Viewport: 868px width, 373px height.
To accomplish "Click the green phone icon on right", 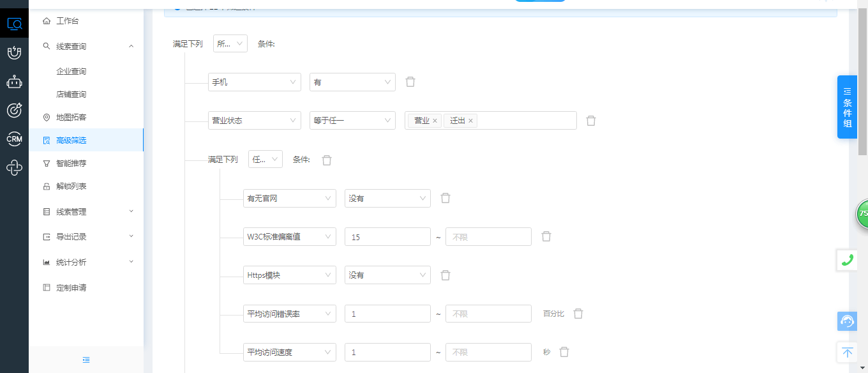I will point(847,260).
